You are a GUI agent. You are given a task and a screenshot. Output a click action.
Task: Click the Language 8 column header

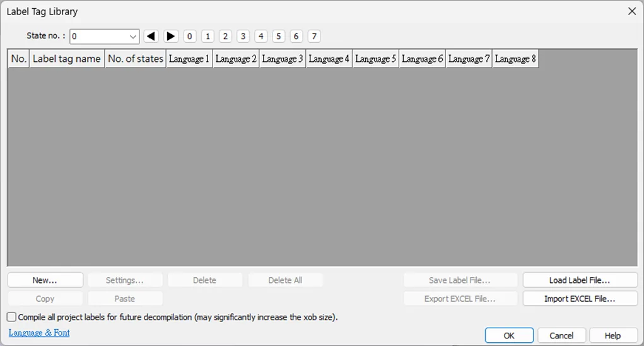[515, 59]
